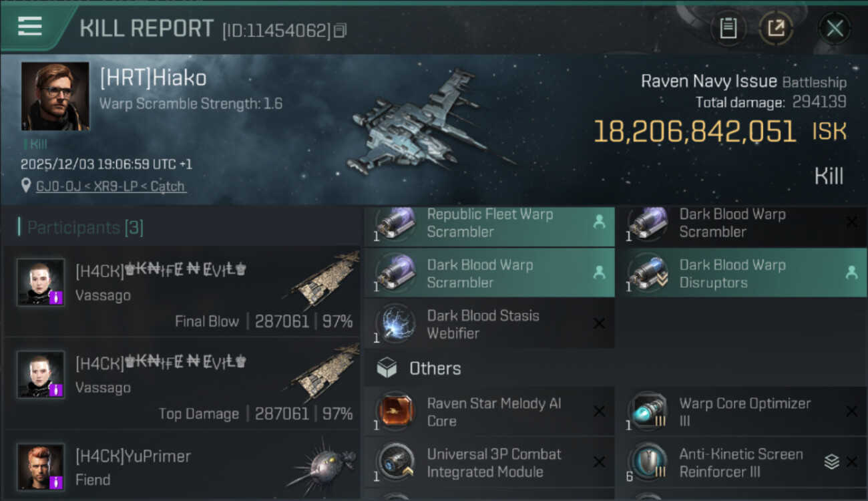The height and width of the screenshot is (501, 868).
Task: Click the share export icon
Action: [x=776, y=29]
